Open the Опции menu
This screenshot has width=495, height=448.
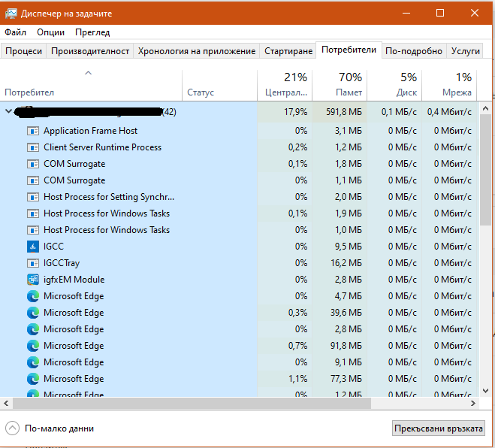[x=50, y=32]
